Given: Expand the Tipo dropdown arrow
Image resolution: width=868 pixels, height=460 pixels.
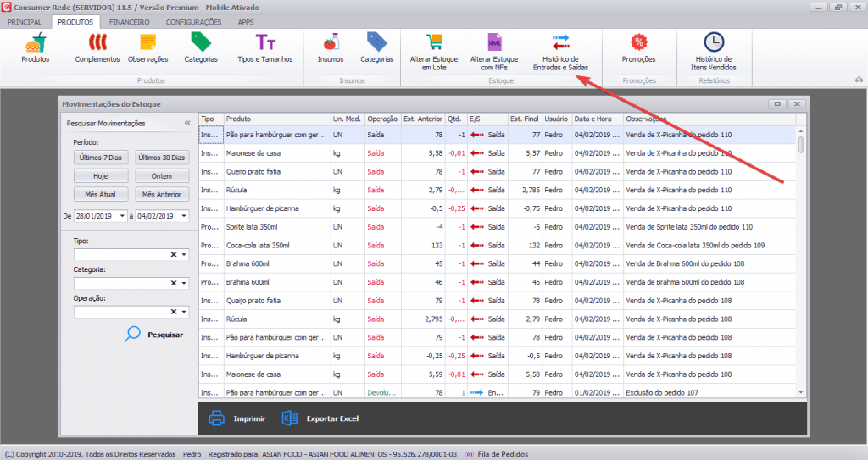Looking at the screenshot, I should click(x=184, y=255).
